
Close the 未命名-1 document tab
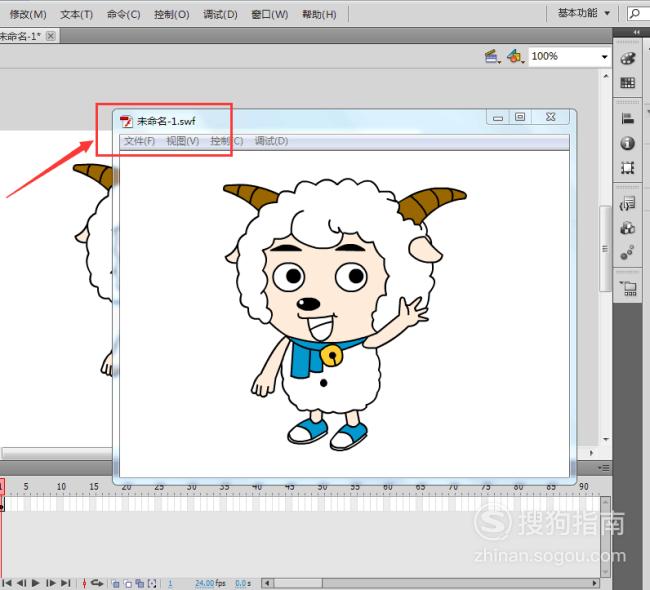click(51, 36)
